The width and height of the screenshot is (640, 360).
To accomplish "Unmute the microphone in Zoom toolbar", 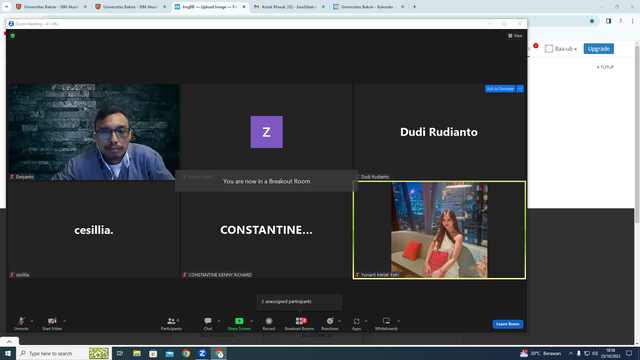I will (21, 323).
